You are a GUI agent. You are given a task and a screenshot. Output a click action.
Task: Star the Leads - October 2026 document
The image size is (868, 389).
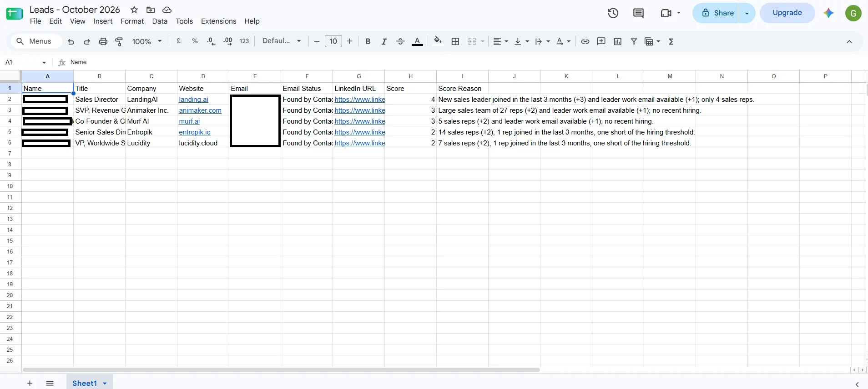pyautogui.click(x=134, y=10)
